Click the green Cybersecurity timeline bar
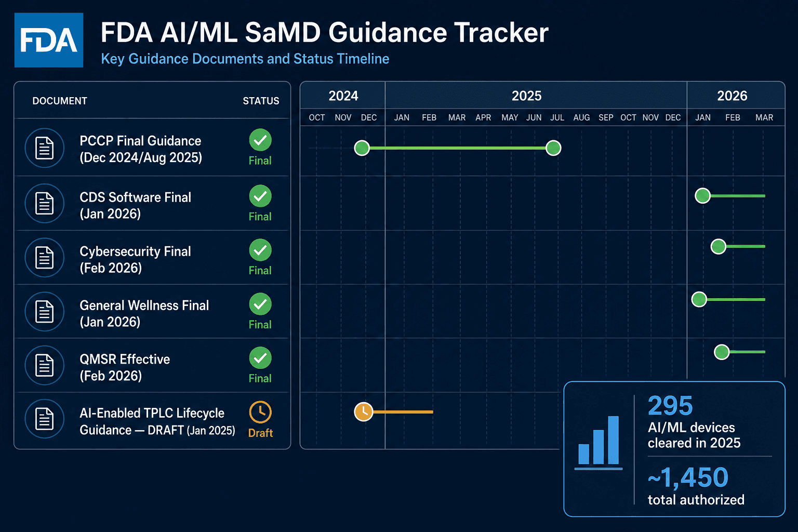 (746, 246)
